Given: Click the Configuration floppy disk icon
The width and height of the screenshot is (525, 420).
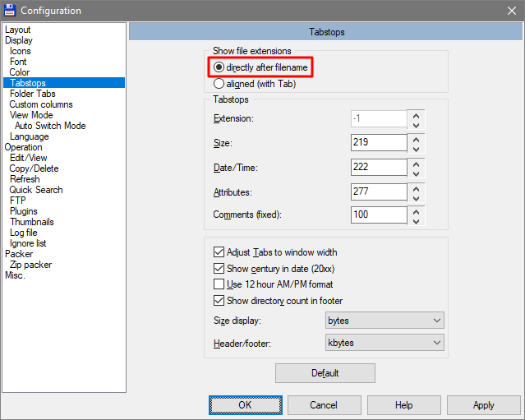Looking at the screenshot, I should point(11,11).
